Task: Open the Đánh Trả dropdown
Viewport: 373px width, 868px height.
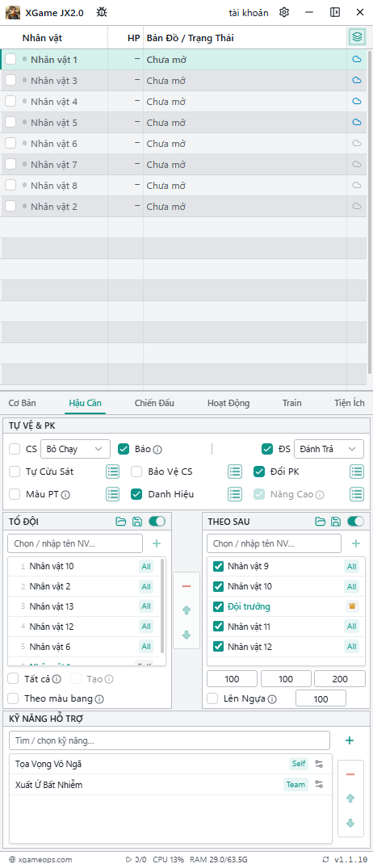Action: click(x=329, y=449)
